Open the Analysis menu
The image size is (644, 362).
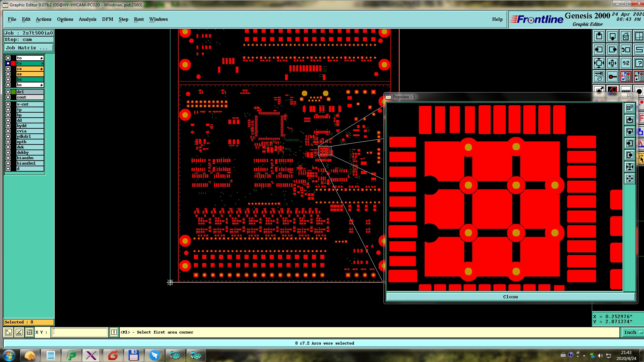(x=87, y=19)
